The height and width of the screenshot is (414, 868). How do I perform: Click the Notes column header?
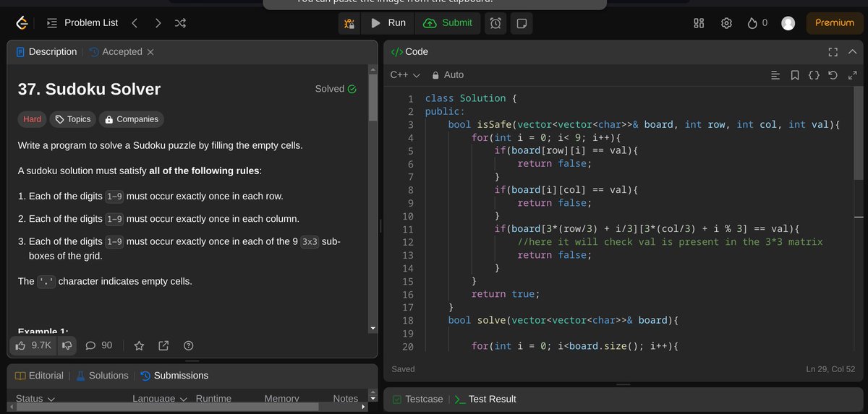(345, 399)
